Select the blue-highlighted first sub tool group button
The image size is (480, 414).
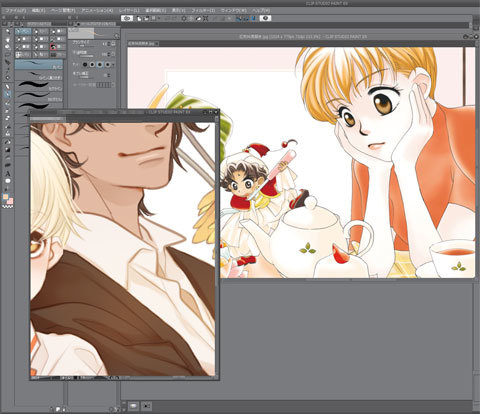[x=23, y=31]
